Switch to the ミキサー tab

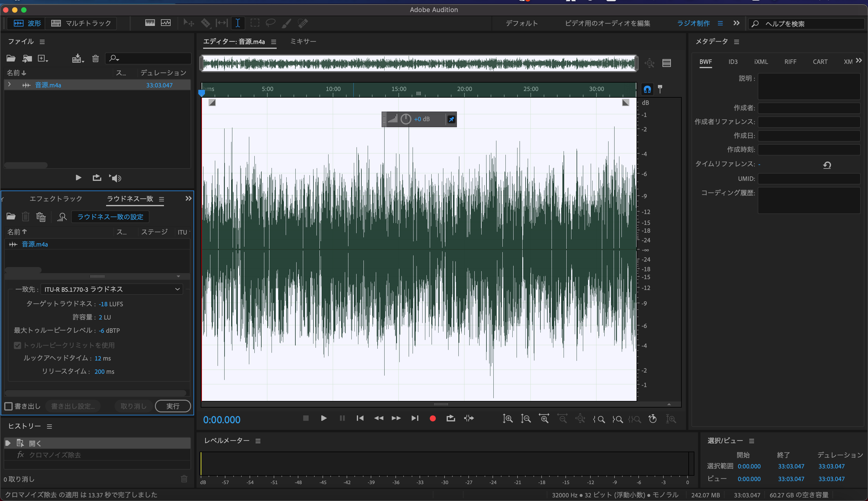tap(303, 41)
